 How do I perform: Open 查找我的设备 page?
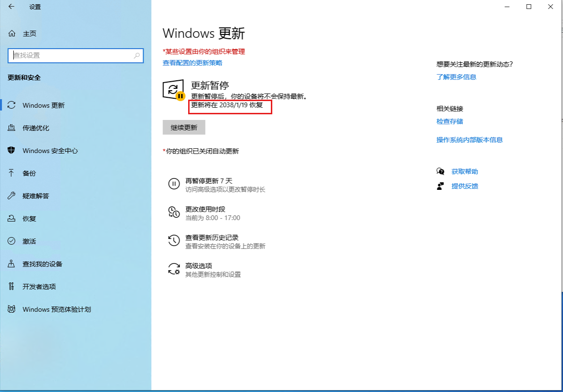pyautogui.click(x=76, y=264)
